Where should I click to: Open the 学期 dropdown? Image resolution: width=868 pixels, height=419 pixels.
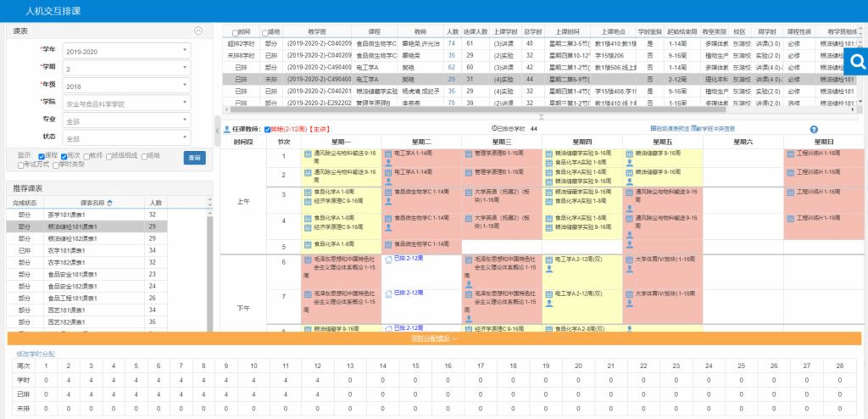(x=126, y=68)
